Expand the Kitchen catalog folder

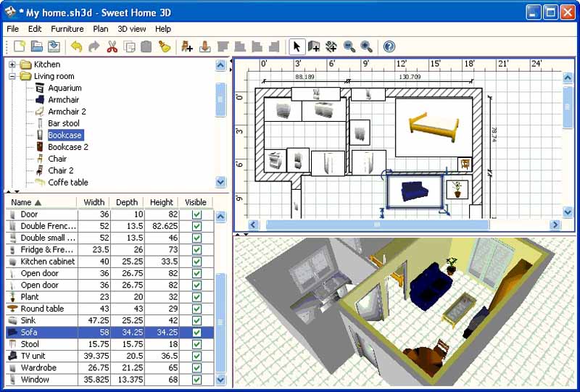[x=12, y=64]
